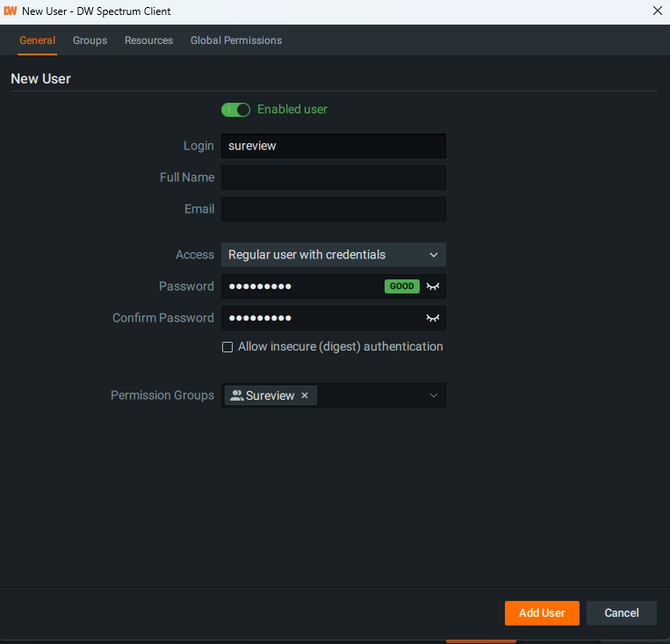
Task: Switch to the General tab
Action: 37,40
